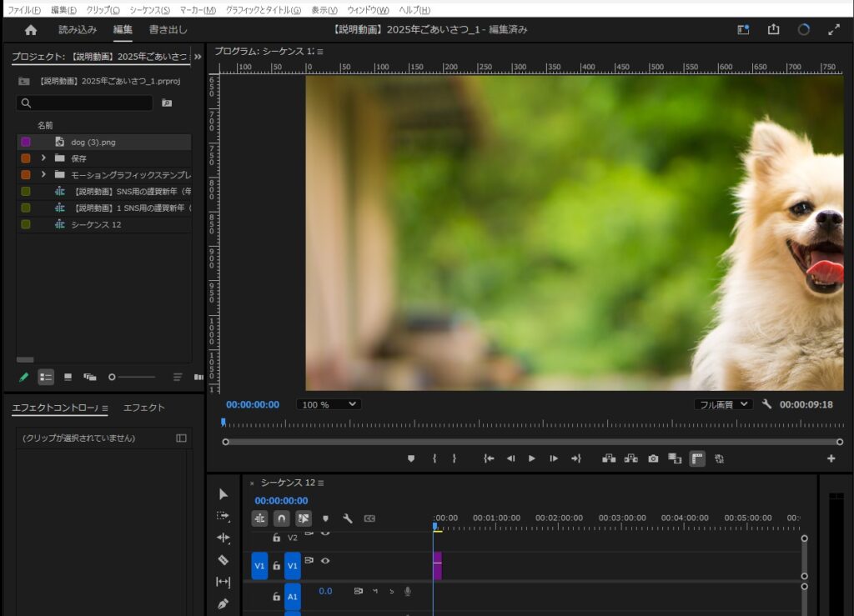Toggle sync lock on V1 track
The width and height of the screenshot is (854, 616).
309,560
